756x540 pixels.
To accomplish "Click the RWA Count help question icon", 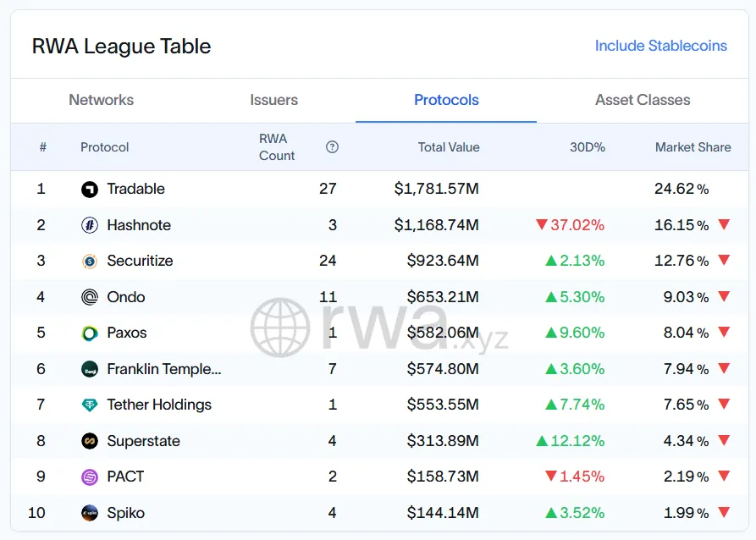I will pyautogui.click(x=332, y=147).
